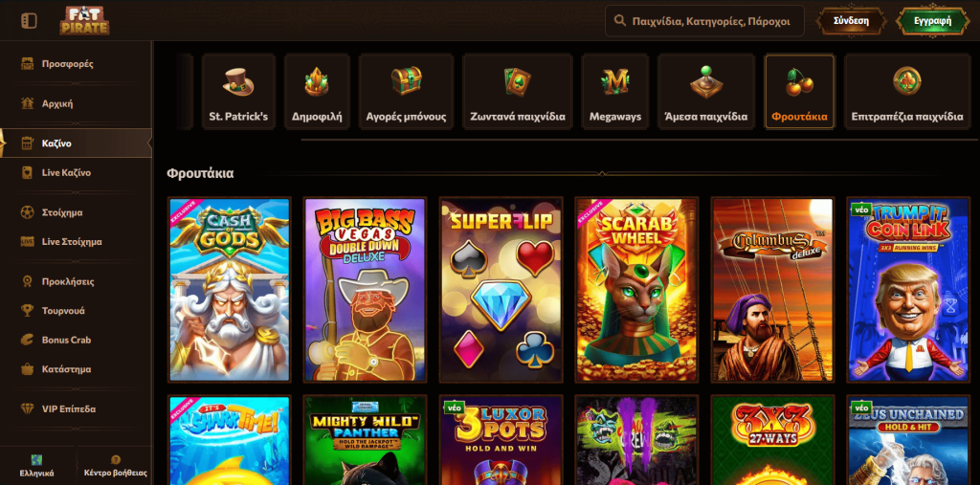Image resolution: width=980 pixels, height=485 pixels.
Task: Open Κέντρο βοήθειας help center
Action: [116, 466]
